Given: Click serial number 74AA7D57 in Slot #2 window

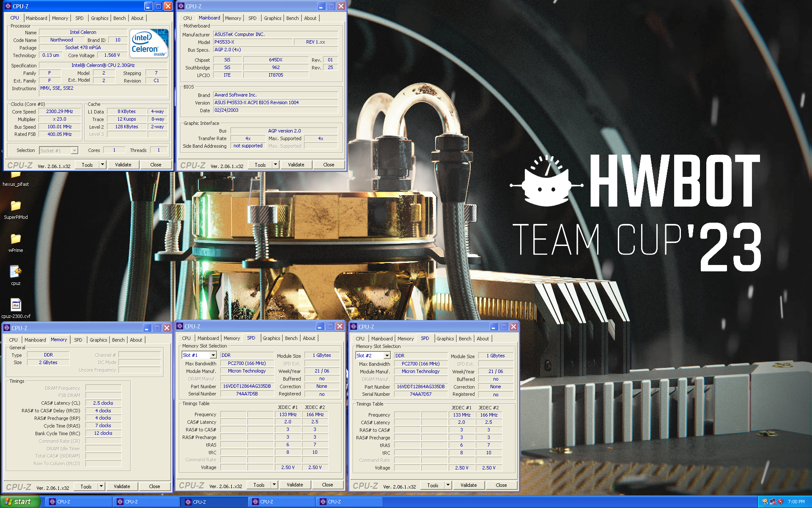Looking at the screenshot, I should point(421,394).
